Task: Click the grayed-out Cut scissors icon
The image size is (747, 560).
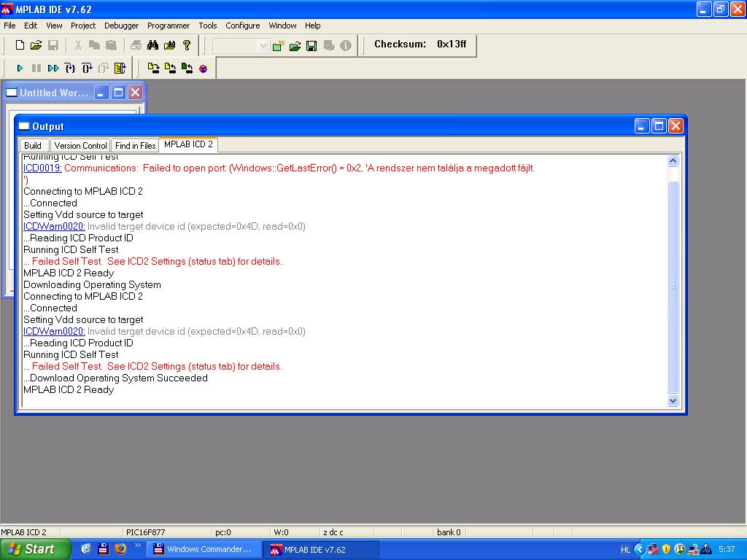Action: [78, 44]
